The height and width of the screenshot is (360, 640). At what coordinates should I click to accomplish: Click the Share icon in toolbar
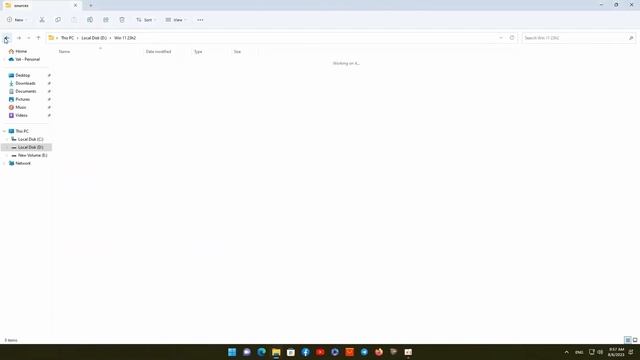(106, 20)
